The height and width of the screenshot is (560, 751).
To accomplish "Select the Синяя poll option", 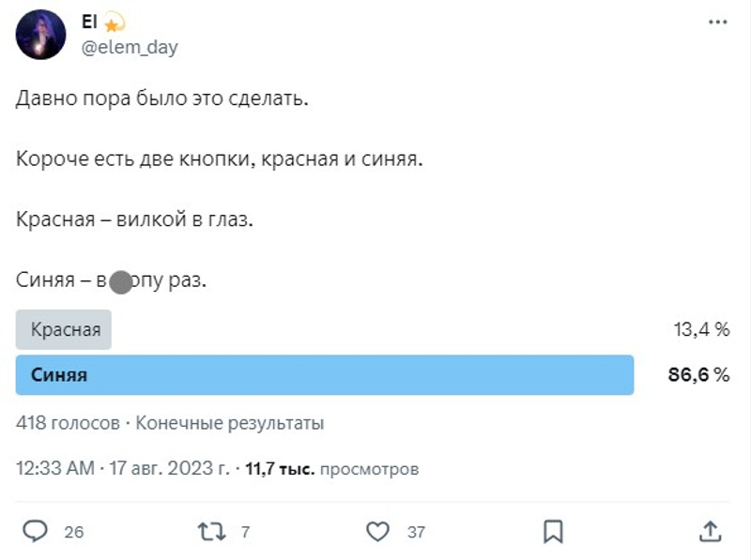I will [x=325, y=375].
